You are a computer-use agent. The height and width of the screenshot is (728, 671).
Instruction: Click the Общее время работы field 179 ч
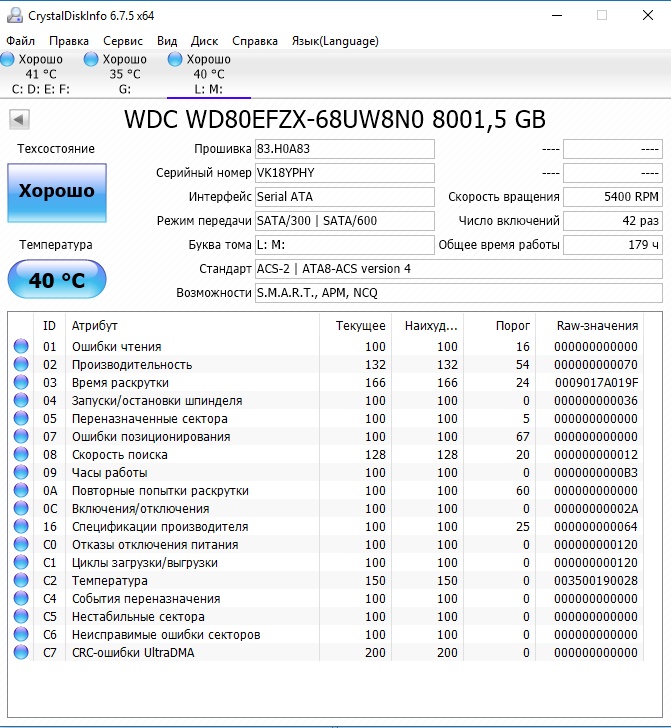(x=613, y=245)
